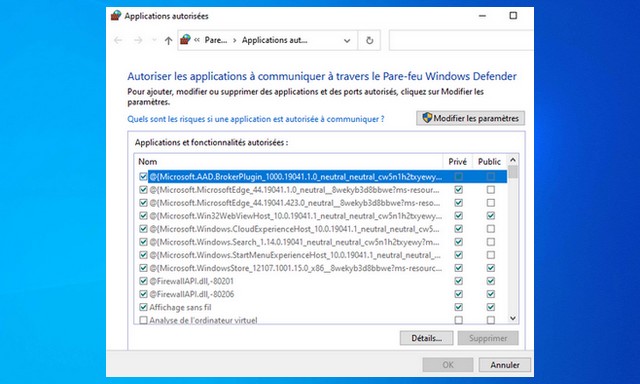This screenshot has height=384, width=640.
Task: Enable Public checkbox for MicrosoftEdge_44.19041.1.0
Action: point(491,190)
